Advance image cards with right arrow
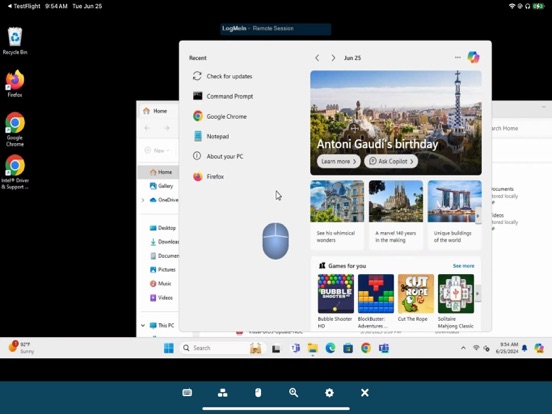 coord(478,216)
